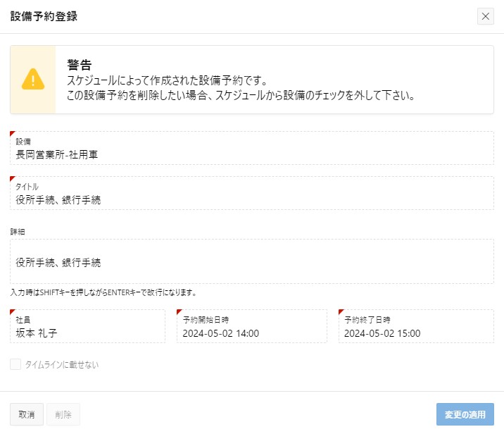Image resolution: width=504 pixels, height=434 pixels.
Task: Click the 削除 button
Action: (63, 414)
